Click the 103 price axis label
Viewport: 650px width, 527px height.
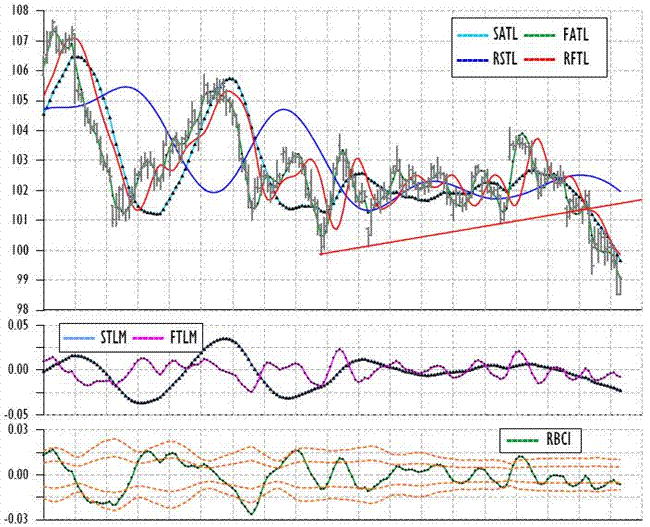[x=20, y=160]
